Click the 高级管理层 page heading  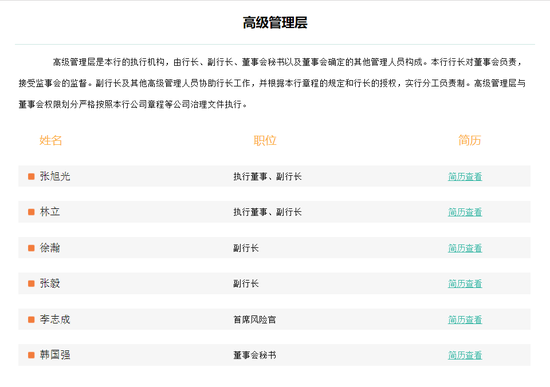[275, 23]
